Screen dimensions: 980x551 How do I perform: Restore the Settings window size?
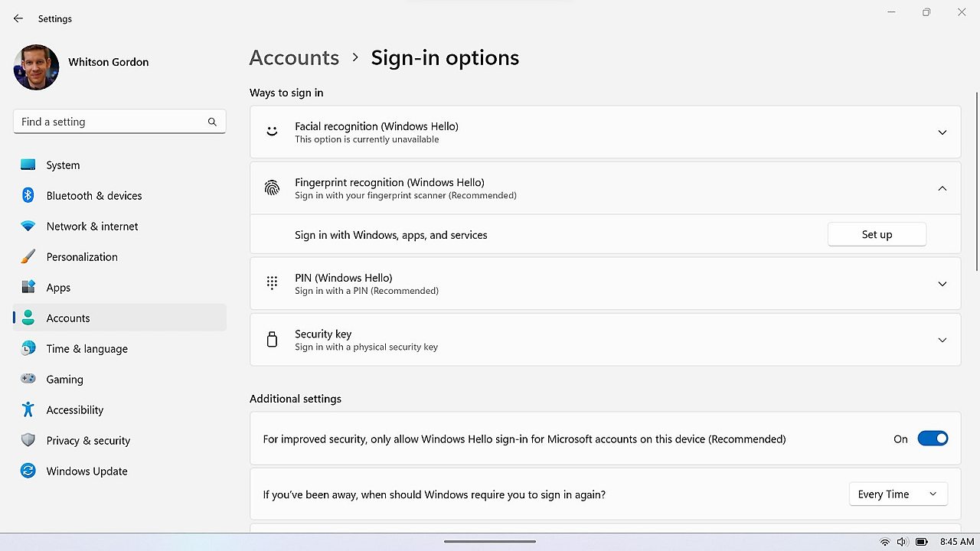(926, 12)
